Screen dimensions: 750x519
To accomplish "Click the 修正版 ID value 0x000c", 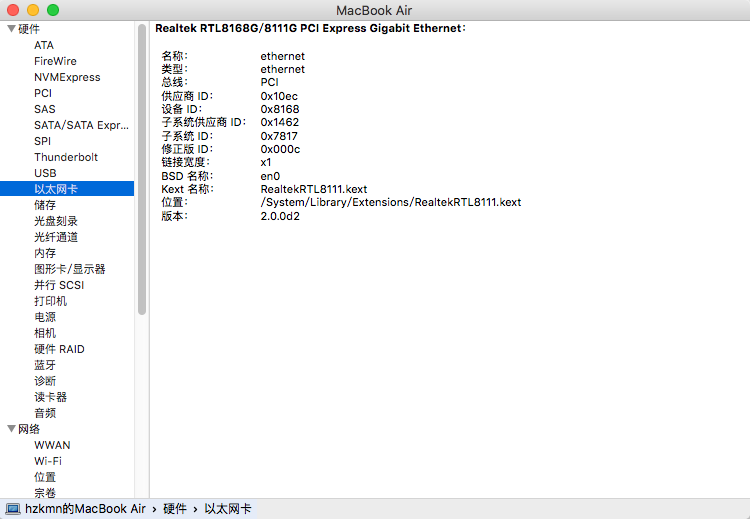I will 280,149.
